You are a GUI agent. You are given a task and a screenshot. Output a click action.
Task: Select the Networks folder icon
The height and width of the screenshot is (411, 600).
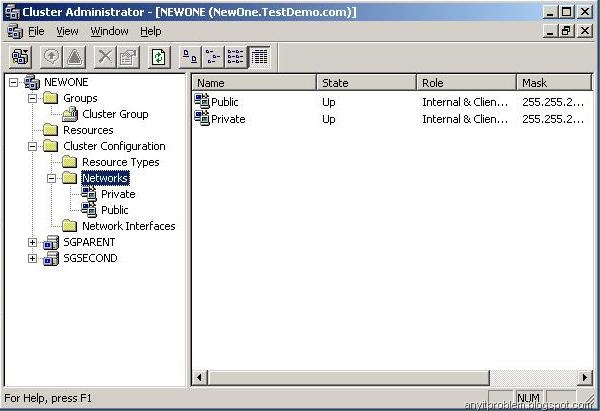(x=70, y=178)
